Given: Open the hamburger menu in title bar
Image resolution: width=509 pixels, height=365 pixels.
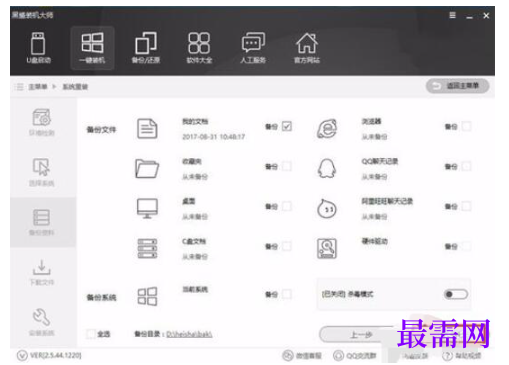Looking at the screenshot, I should point(452,15).
